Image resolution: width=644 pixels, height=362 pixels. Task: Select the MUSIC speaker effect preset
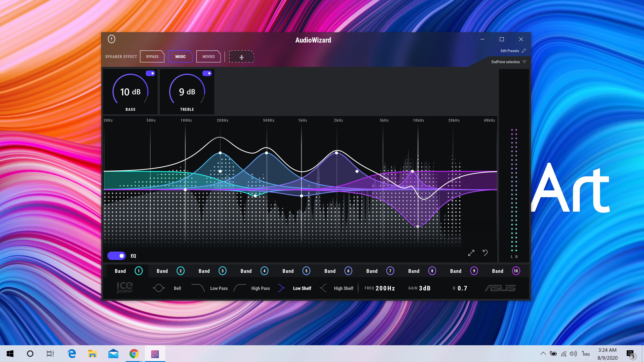(x=180, y=56)
